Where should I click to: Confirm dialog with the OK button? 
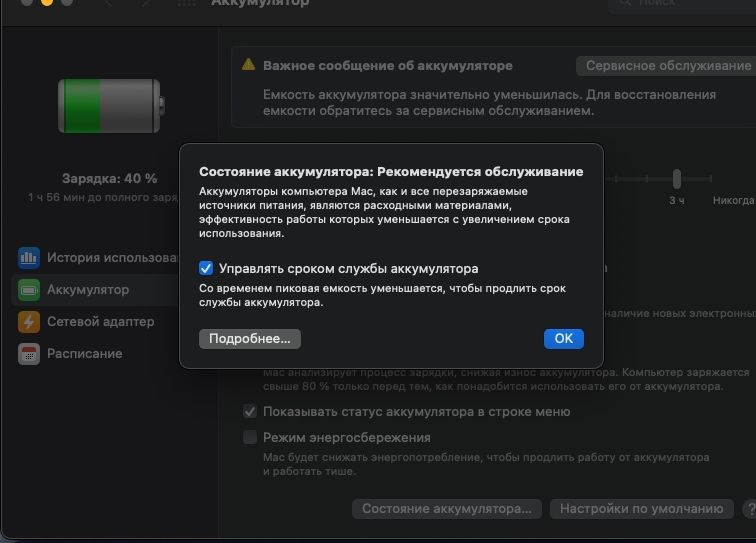click(x=563, y=339)
